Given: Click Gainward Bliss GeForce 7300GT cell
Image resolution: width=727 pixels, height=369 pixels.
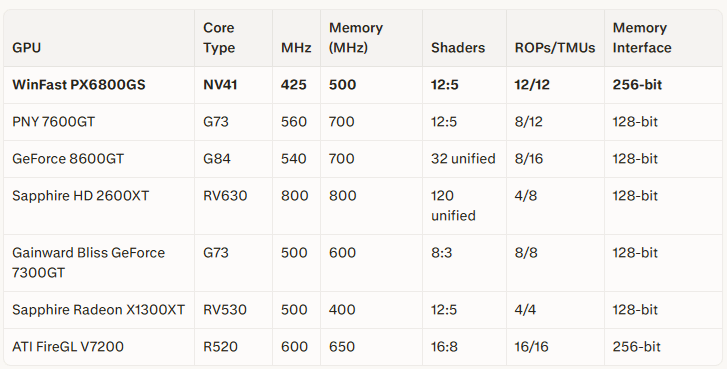Looking at the screenshot, I should coord(89,262).
